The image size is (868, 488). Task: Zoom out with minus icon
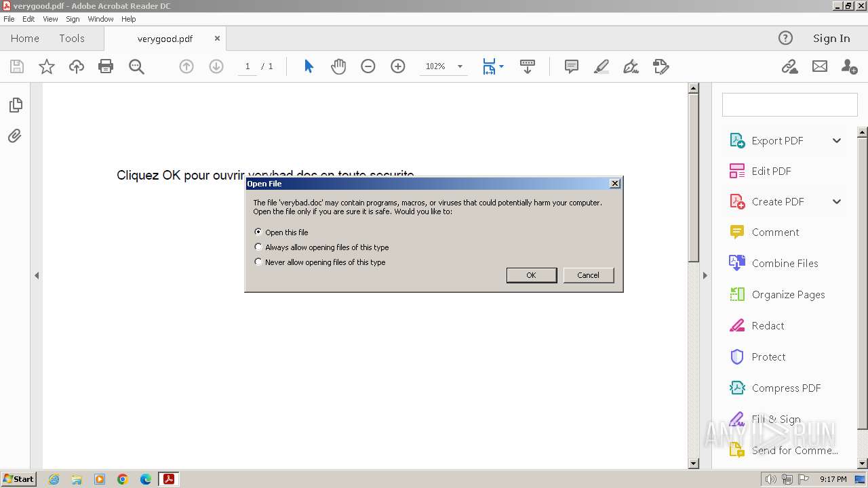[368, 66]
